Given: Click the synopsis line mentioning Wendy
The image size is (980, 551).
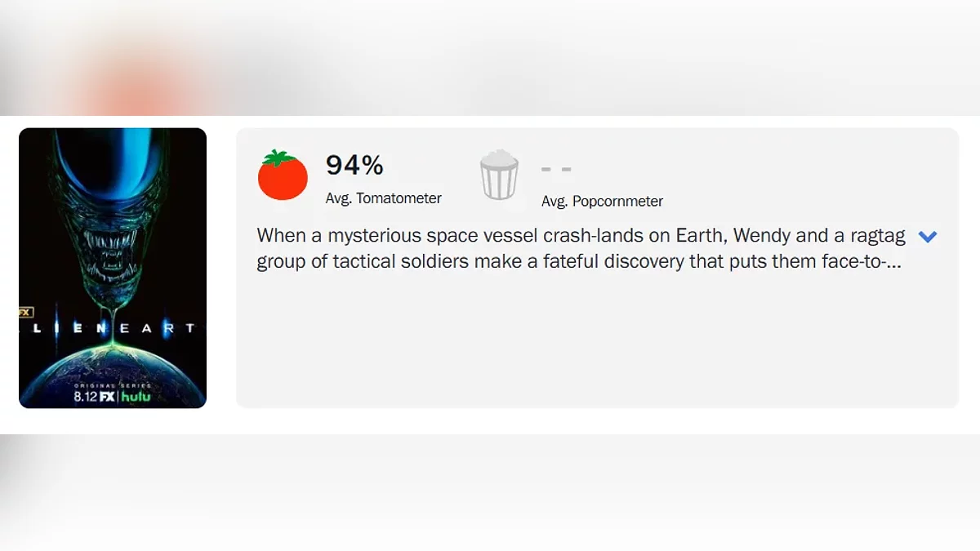Looking at the screenshot, I should coord(581,236).
